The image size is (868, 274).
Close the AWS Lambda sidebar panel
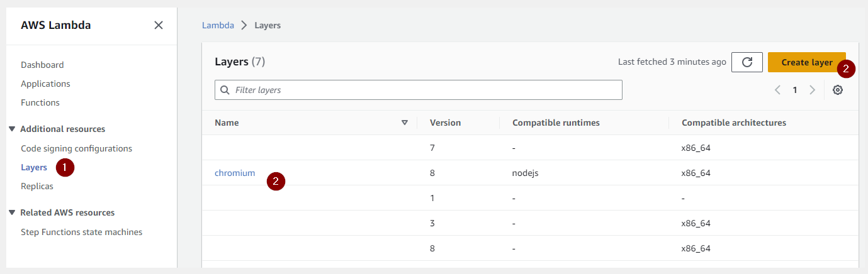coord(159,25)
